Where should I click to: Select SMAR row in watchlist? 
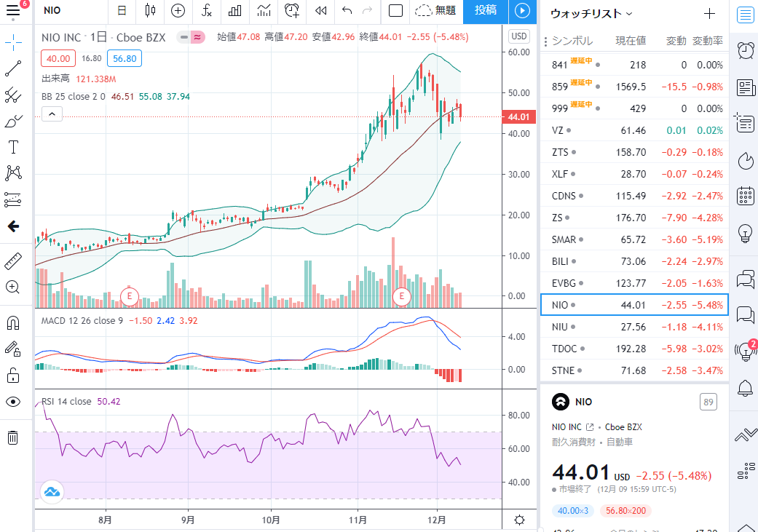click(634, 239)
